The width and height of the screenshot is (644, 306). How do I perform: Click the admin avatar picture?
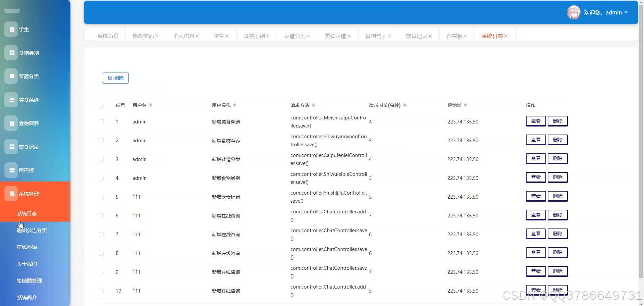tap(574, 12)
